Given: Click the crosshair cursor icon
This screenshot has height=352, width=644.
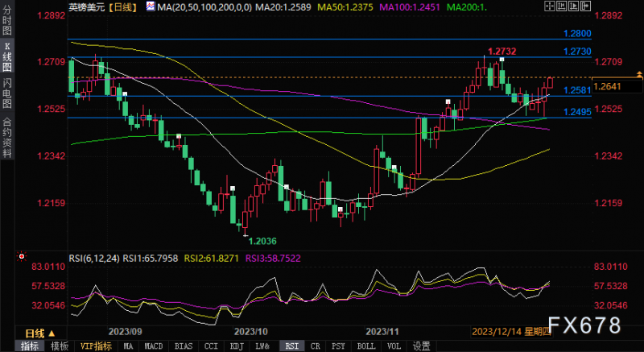Looking at the screenshot, I should (550, 6).
